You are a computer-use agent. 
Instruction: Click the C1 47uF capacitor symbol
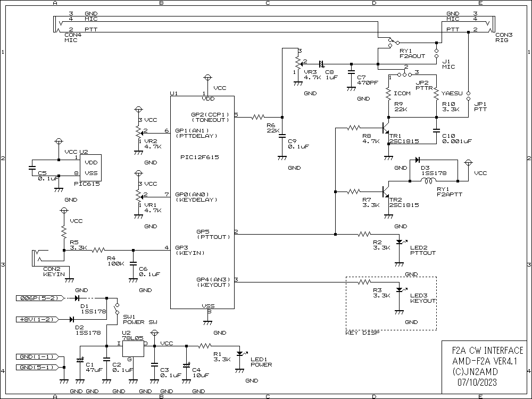80,360
